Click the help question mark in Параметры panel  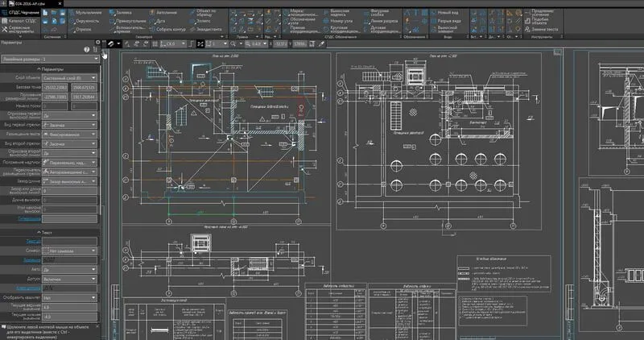[86, 49]
